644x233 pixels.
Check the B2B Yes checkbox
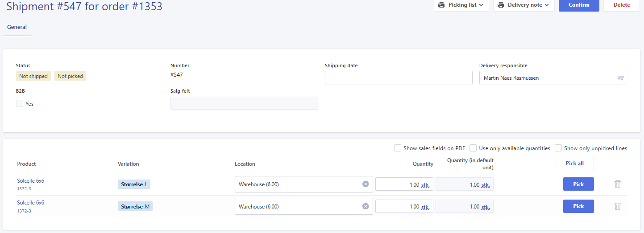coord(20,103)
